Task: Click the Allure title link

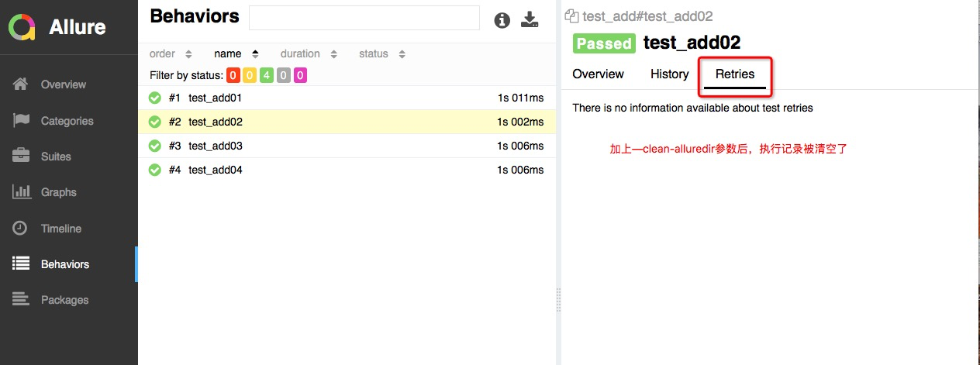Action: [x=78, y=27]
